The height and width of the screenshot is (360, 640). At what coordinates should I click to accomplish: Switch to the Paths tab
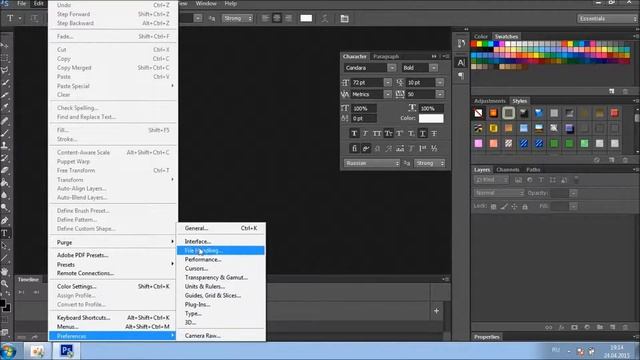533,169
